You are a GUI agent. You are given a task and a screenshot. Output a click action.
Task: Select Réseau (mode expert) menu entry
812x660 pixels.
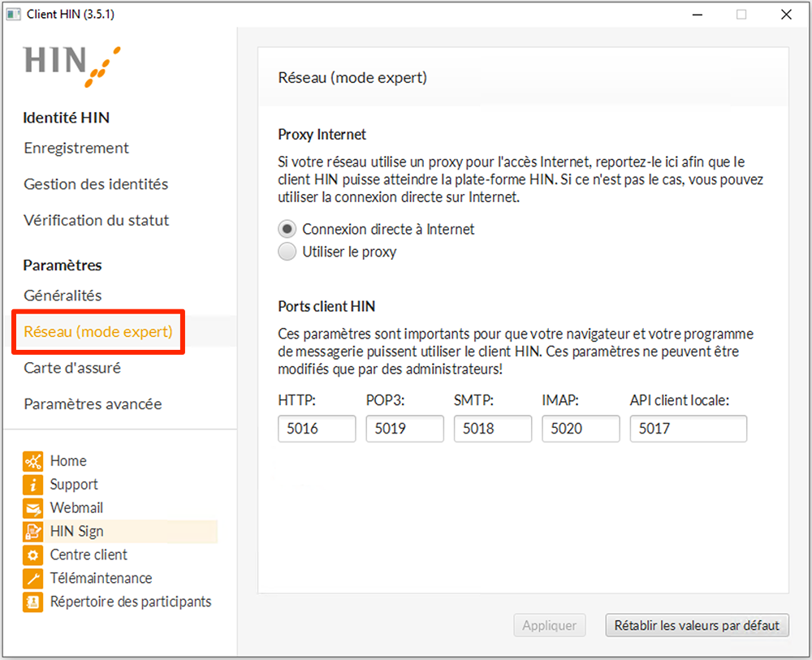pos(98,332)
